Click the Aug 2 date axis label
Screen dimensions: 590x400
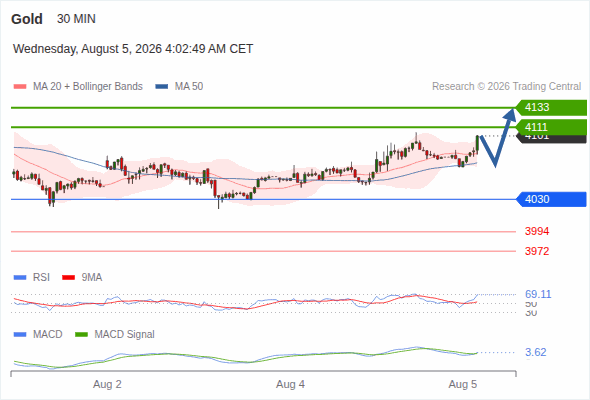click(x=107, y=385)
